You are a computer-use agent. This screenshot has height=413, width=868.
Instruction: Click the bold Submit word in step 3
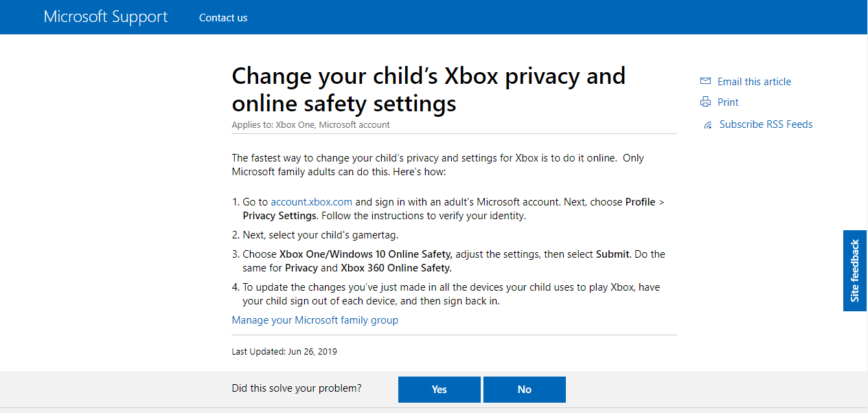click(x=613, y=254)
